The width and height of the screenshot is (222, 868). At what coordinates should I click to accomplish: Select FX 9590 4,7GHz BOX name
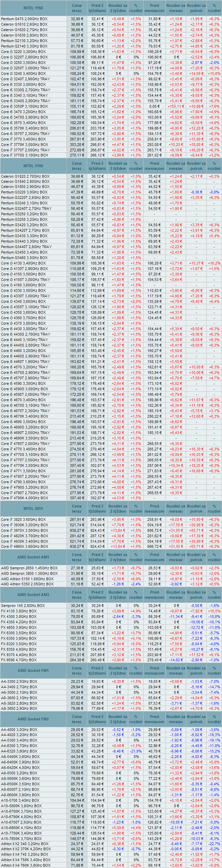(19, 660)
